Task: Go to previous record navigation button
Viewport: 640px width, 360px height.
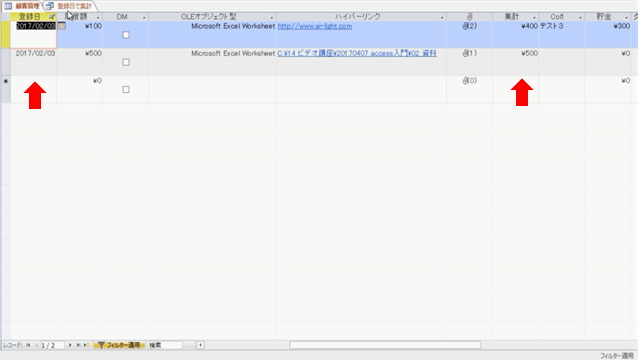Action: click(36, 345)
